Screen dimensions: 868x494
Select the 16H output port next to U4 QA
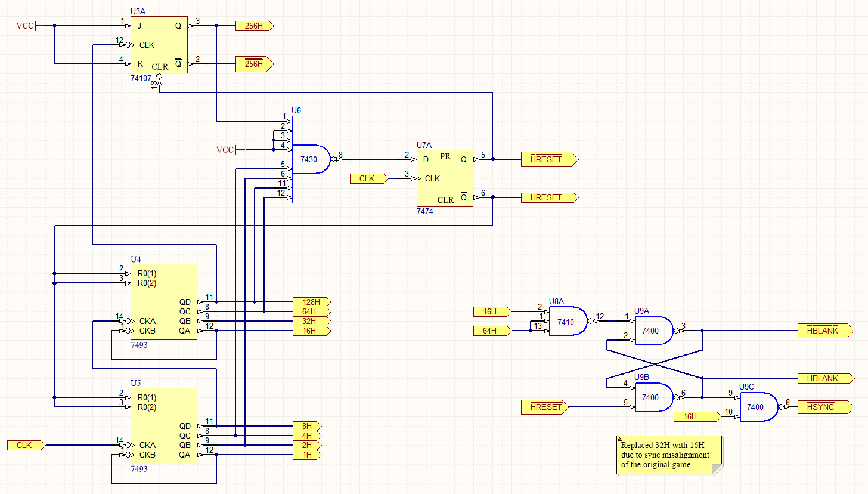(312, 331)
